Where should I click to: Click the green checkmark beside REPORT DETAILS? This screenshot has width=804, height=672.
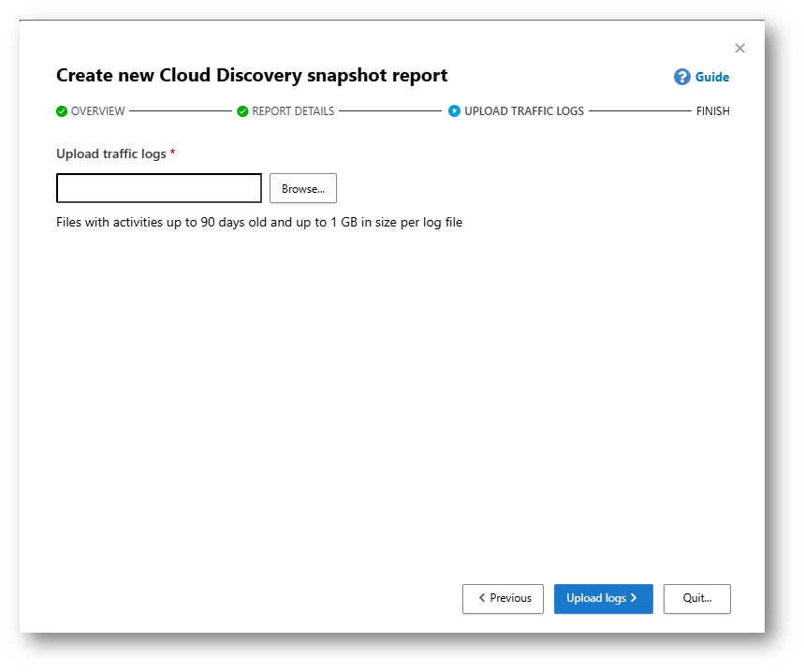point(242,111)
